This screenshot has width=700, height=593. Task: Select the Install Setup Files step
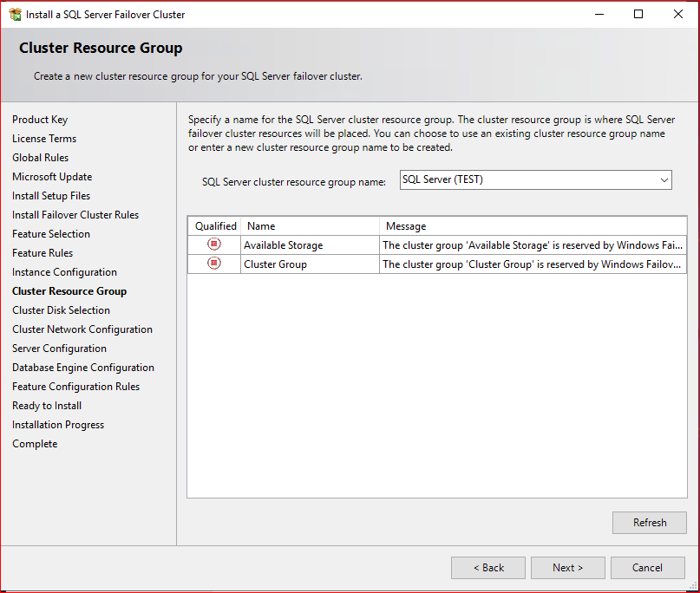[x=51, y=196]
